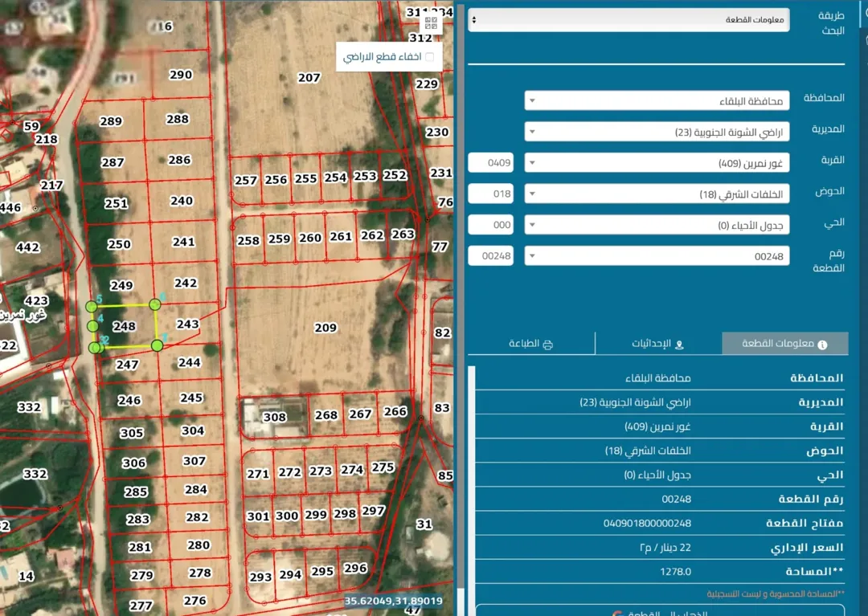
Task: Click green vertex marker 4 of parcel 248
Action: click(x=93, y=326)
